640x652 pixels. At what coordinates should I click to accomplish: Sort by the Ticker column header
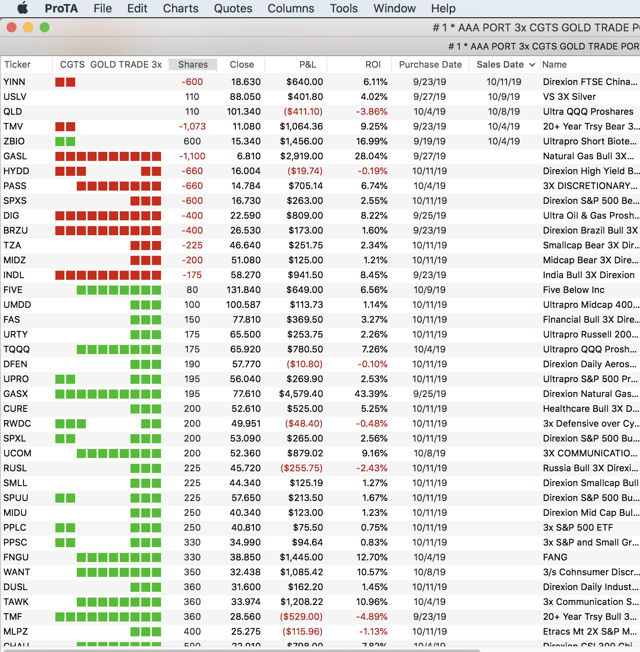pos(17,64)
